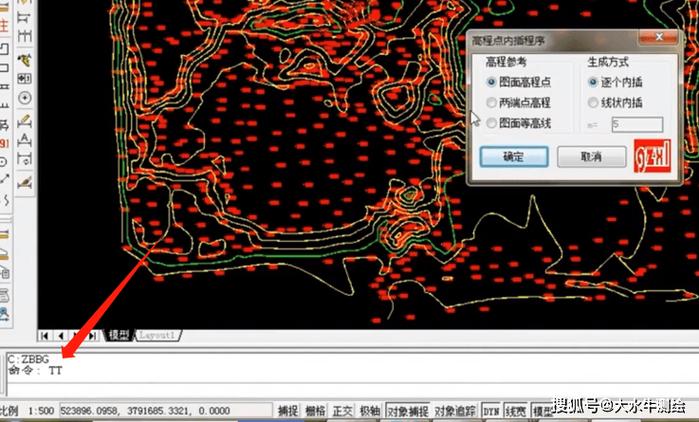Toggle 对象捕捉 in the status bar

[407, 411]
